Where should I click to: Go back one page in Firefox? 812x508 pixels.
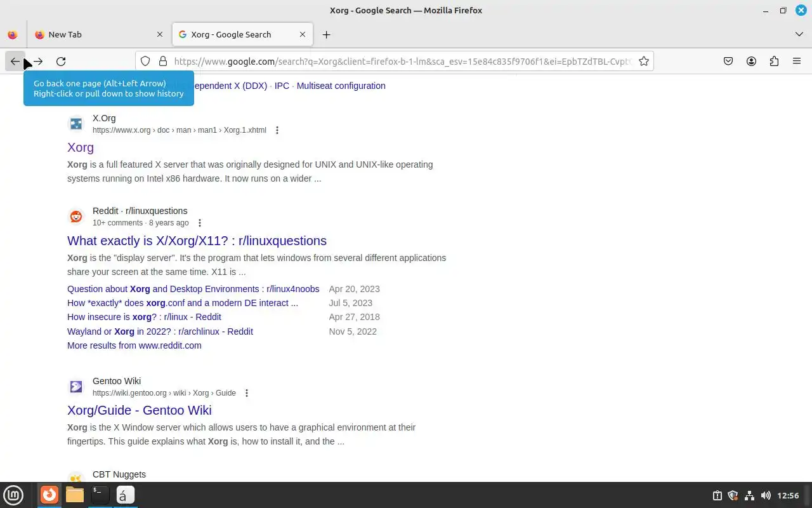pyautogui.click(x=15, y=62)
